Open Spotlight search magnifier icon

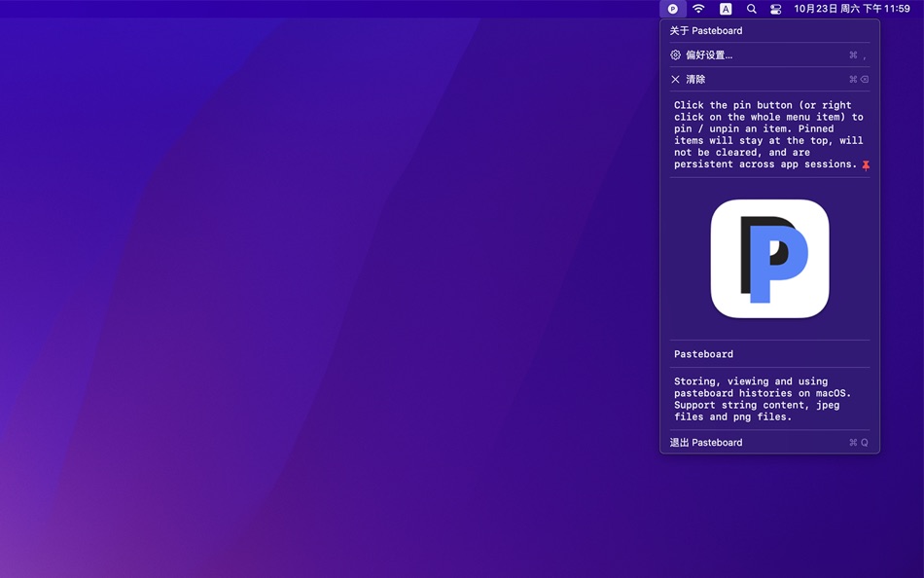coord(751,9)
